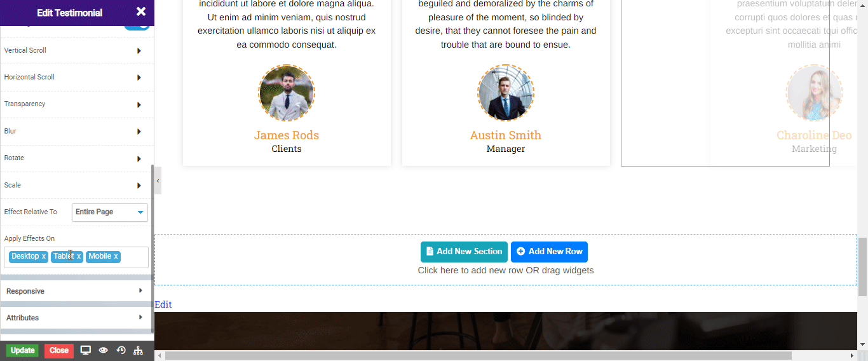868x361 pixels.
Task: Open responsive desktop view icon in bottom toolbar
Action: pos(86,350)
